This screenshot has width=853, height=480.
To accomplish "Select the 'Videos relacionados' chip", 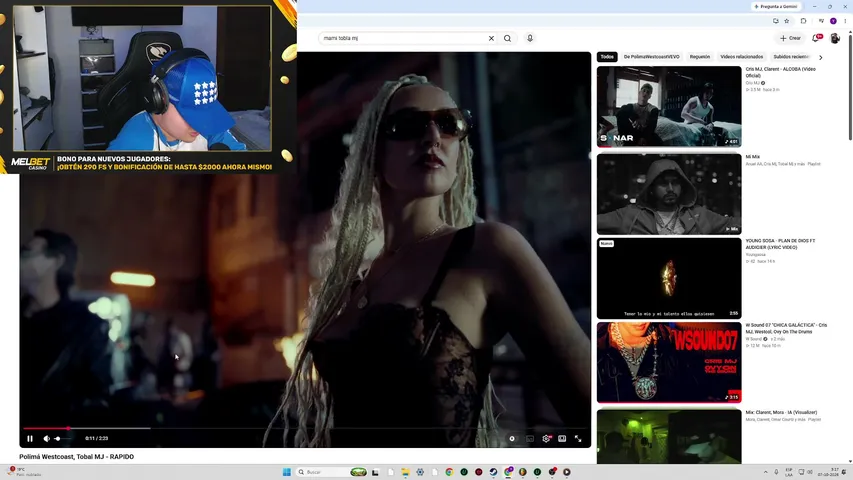I will 741,57.
